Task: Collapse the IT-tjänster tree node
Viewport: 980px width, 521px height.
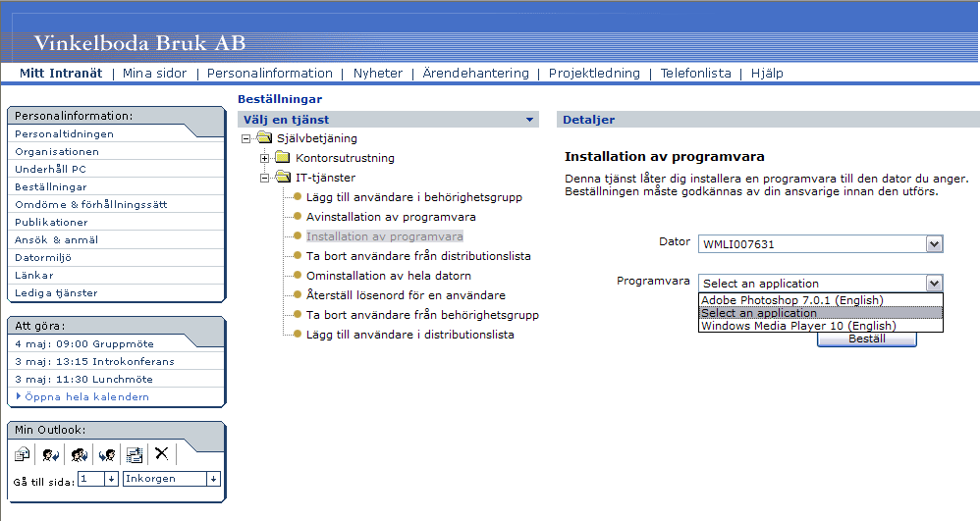Action: [264, 178]
